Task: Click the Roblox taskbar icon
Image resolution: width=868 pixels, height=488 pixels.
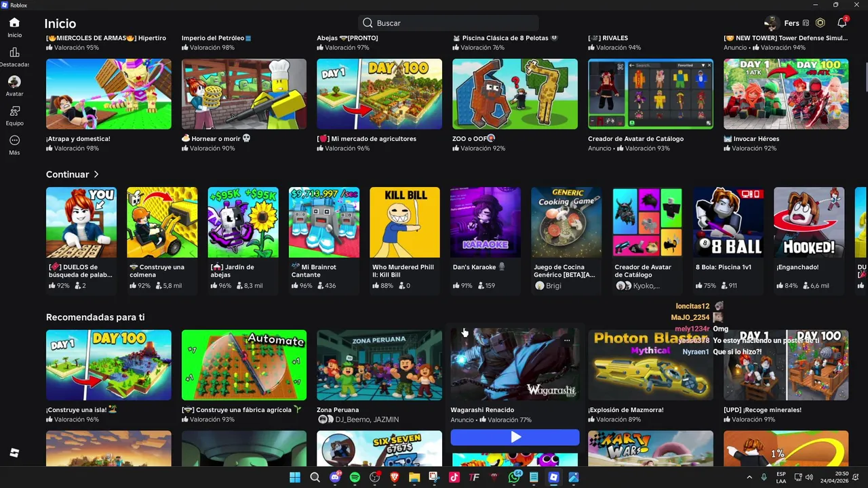Action: tap(554, 477)
